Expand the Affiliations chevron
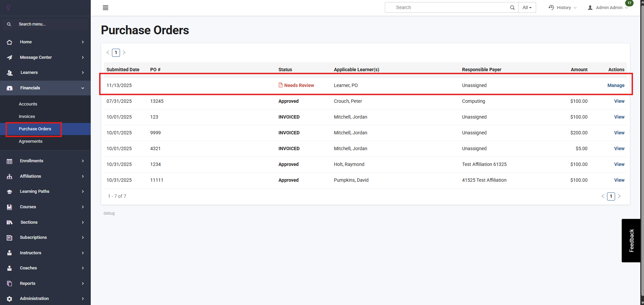 (x=83, y=176)
